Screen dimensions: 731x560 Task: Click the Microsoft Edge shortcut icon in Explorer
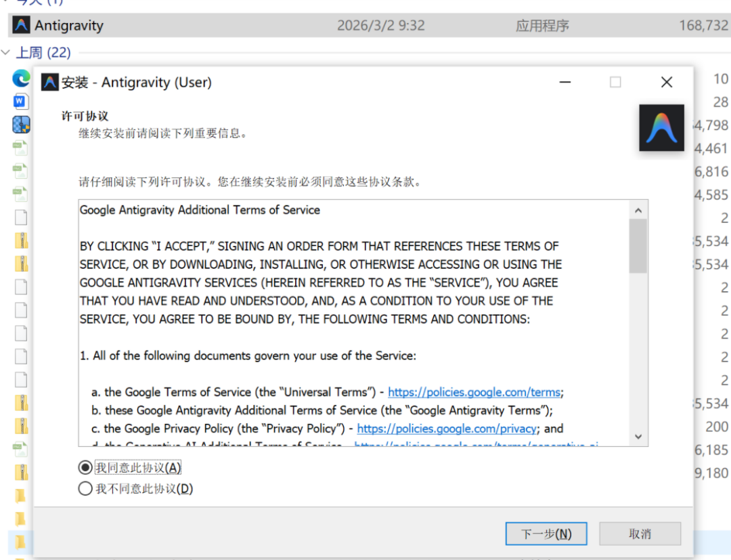point(21,79)
